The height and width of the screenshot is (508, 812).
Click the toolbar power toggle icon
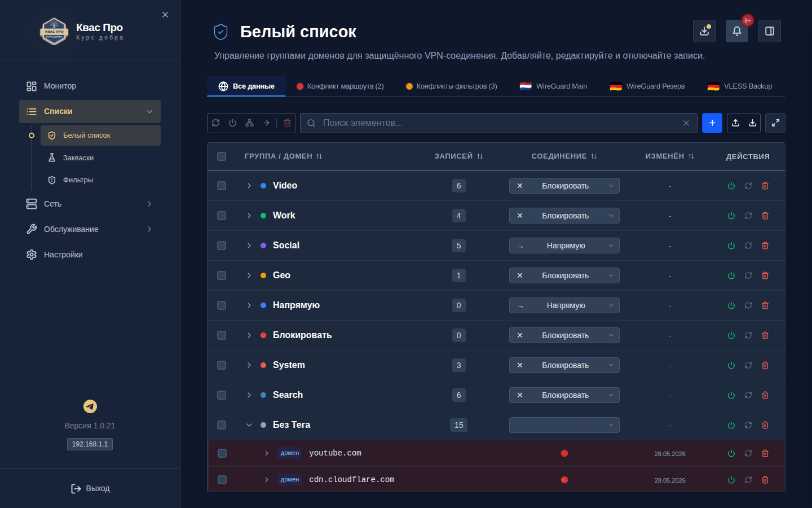pos(232,123)
